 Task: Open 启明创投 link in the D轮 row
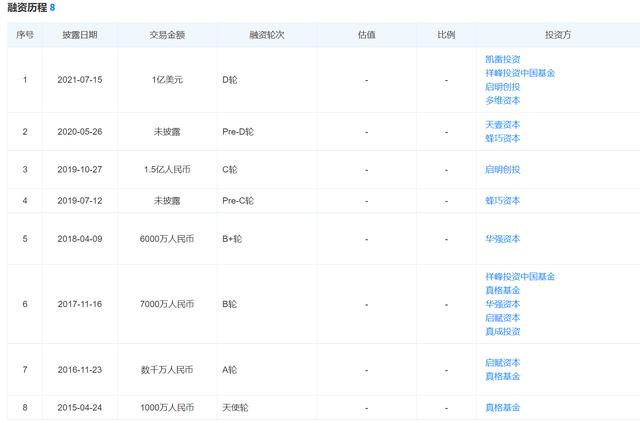502,87
